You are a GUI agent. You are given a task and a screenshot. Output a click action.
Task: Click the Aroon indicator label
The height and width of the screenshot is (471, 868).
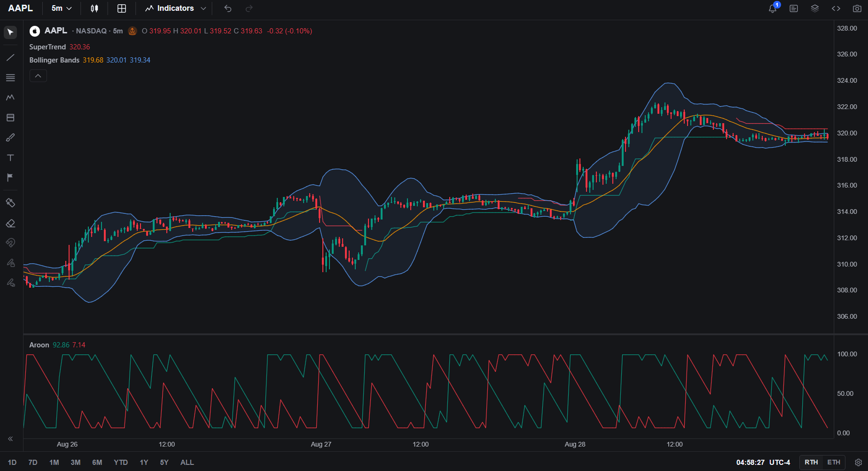pos(39,345)
